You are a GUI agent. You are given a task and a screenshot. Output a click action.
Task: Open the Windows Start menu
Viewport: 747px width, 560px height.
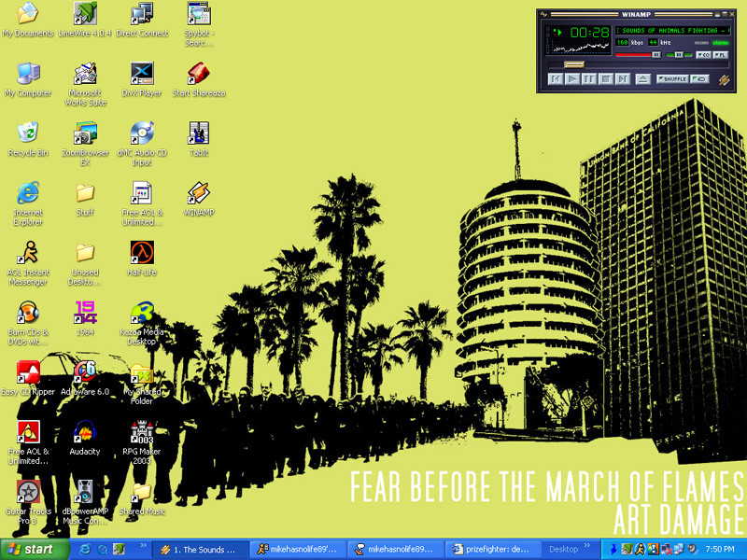35,549
